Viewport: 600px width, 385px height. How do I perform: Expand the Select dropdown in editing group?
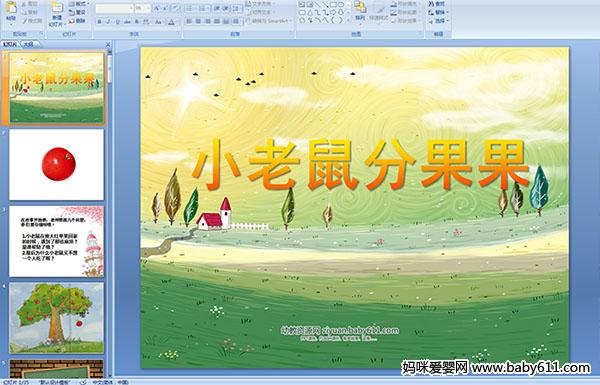[438, 21]
